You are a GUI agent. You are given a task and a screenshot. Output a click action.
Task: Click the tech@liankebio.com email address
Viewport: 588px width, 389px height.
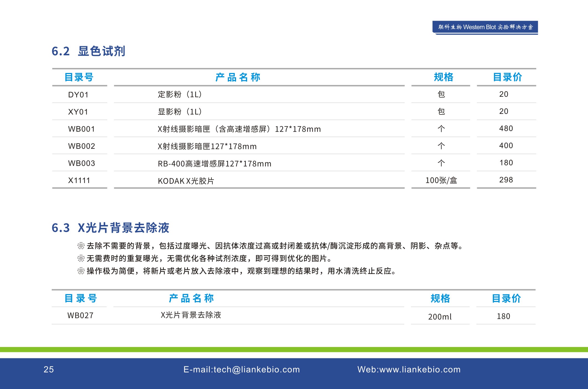(x=257, y=369)
